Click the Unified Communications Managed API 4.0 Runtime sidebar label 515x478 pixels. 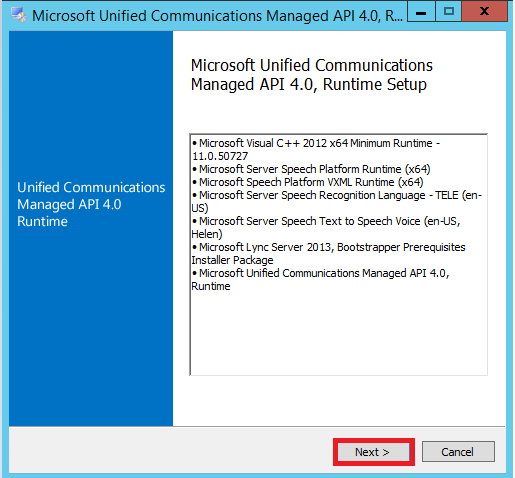click(91, 204)
